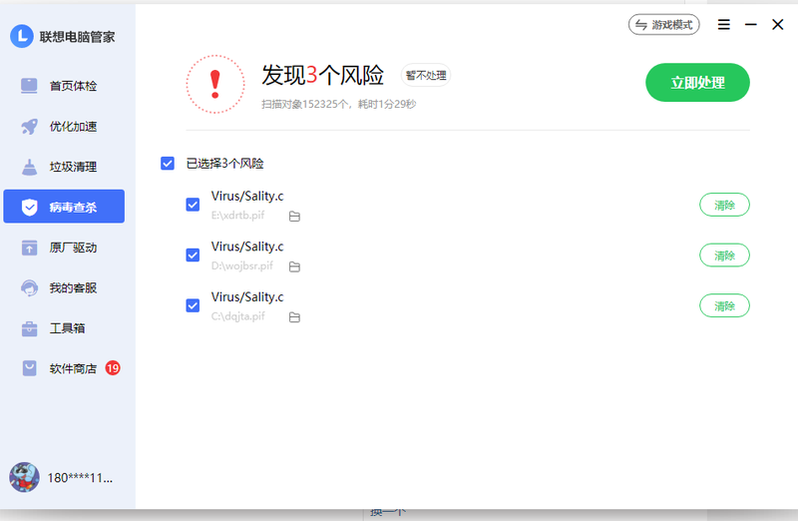Open folder location for D:\wojbsr.pif
The image size is (798, 521).
[294, 267]
